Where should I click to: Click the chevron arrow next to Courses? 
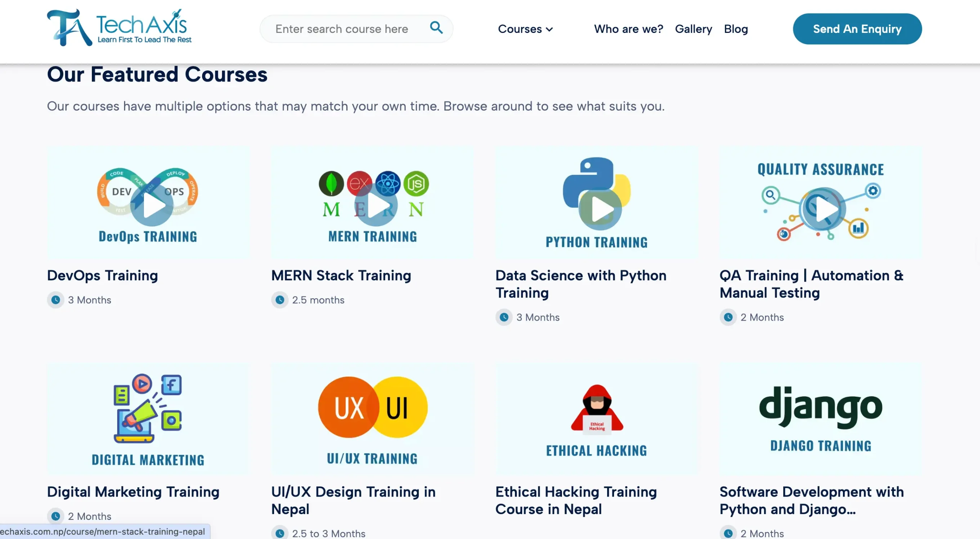(550, 29)
